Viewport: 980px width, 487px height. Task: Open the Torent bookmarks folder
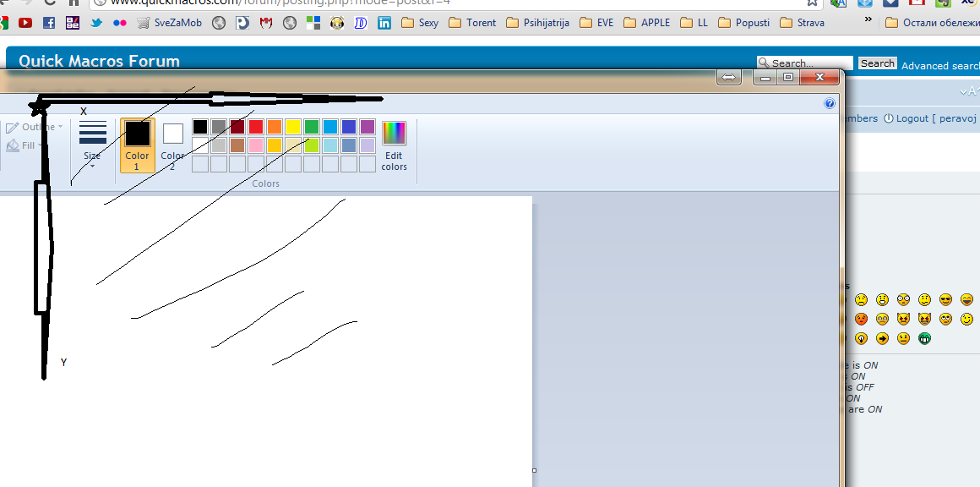click(x=472, y=23)
